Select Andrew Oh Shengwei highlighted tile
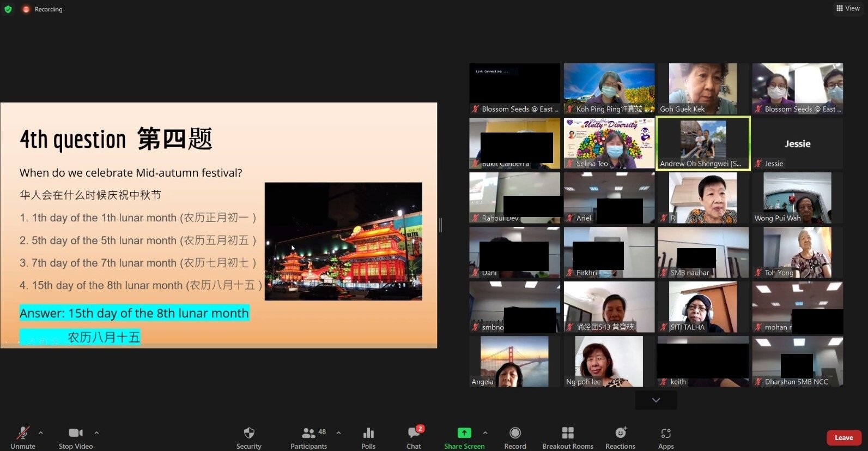The image size is (868, 451). pyautogui.click(x=703, y=143)
